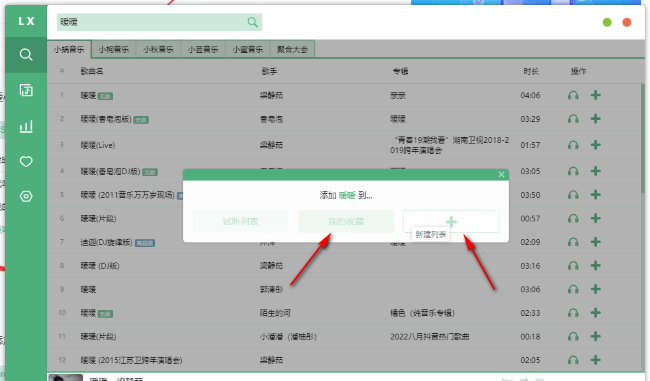Select the song title 暖暖 (DJ版)

[x=100, y=265]
